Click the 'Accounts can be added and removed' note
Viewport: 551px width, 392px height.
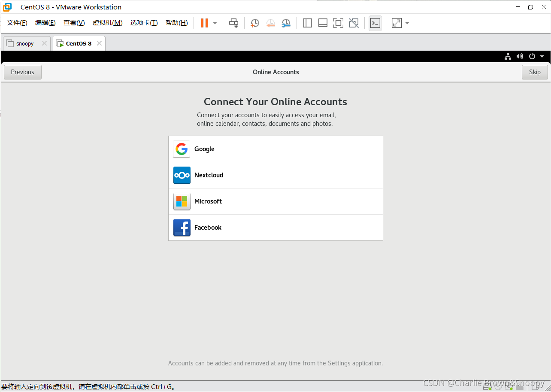[275, 363]
